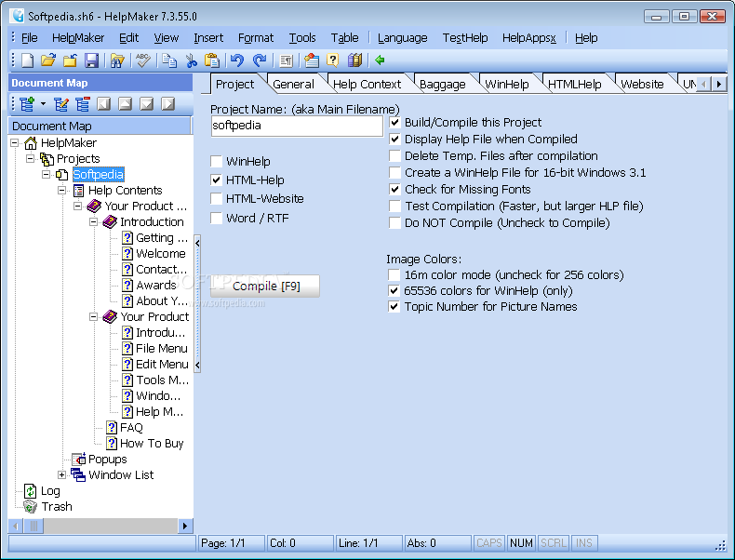Open the TestHelp menu
Viewport: 735px width, 560px height.
465,38
